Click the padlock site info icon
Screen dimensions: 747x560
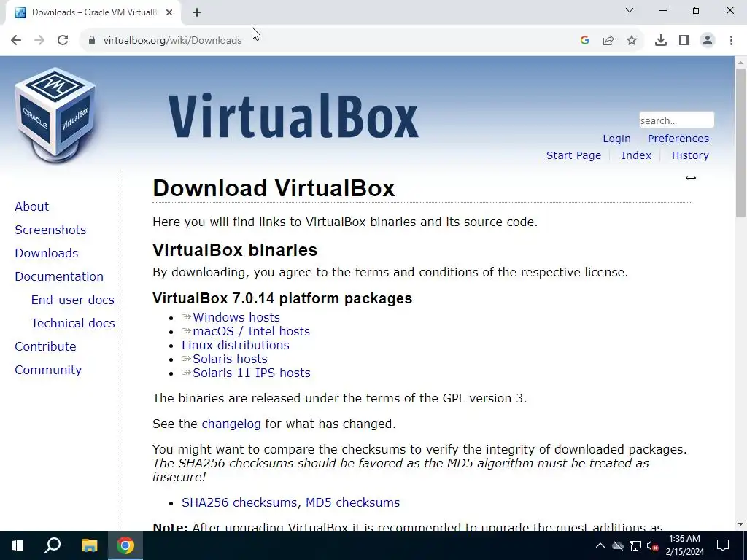91,41
